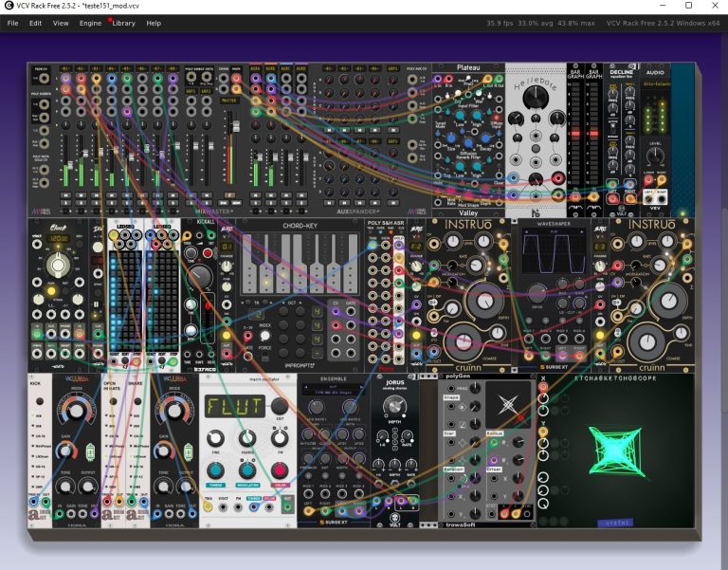Click the round button on the SNARE module
728x570 pixels.
tap(137, 401)
